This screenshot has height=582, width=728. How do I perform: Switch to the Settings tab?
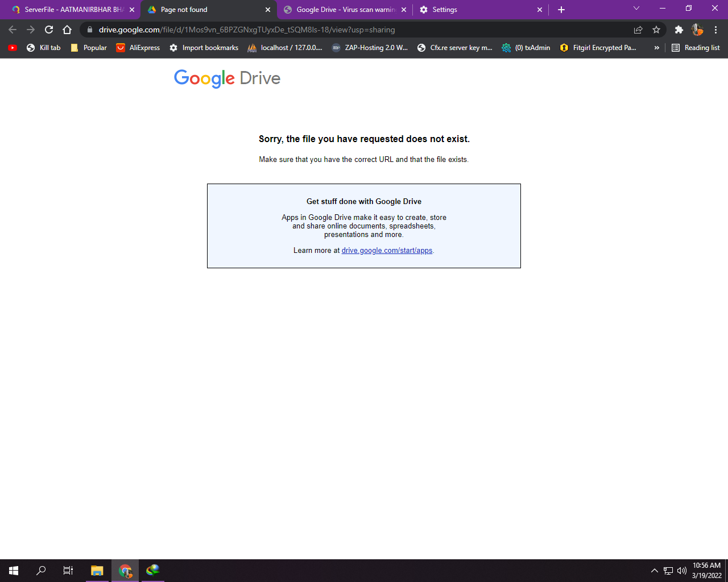(x=481, y=10)
